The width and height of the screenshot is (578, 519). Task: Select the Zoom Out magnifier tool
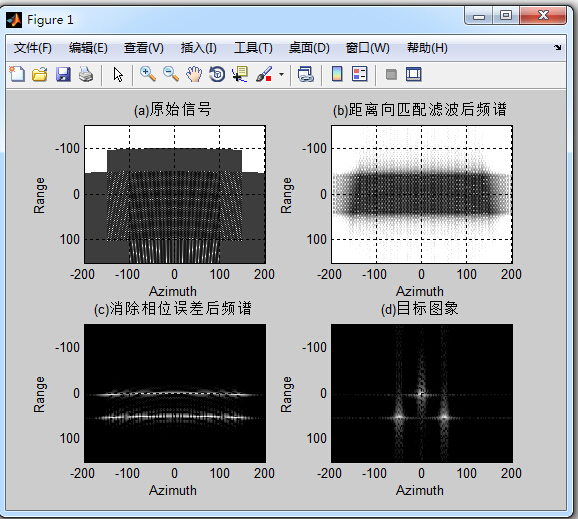pyautogui.click(x=171, y=74)
